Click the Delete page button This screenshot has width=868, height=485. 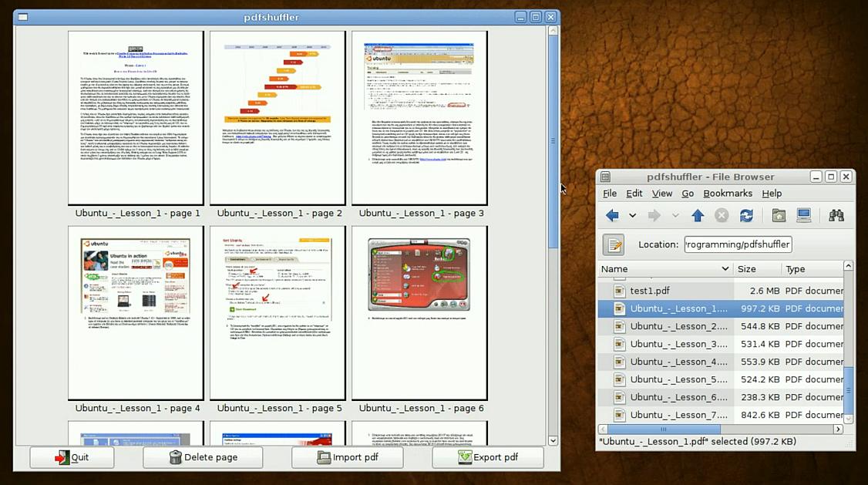click(x=203, y=457)
